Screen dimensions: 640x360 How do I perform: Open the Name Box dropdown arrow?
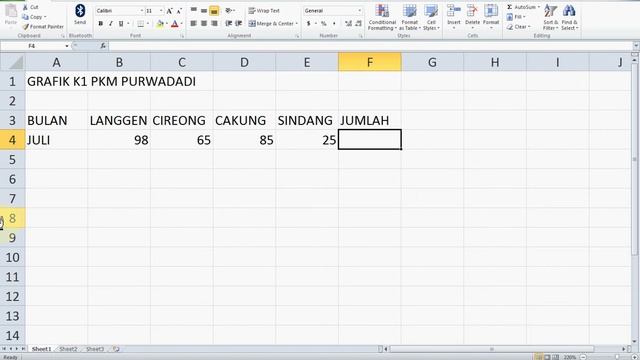67,46
